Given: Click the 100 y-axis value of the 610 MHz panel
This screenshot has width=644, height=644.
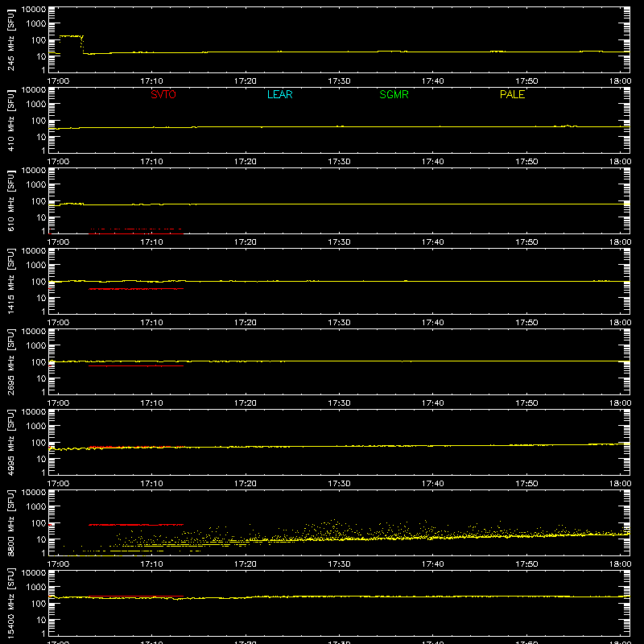Looking at the screenshot, I should pos(39,201).
